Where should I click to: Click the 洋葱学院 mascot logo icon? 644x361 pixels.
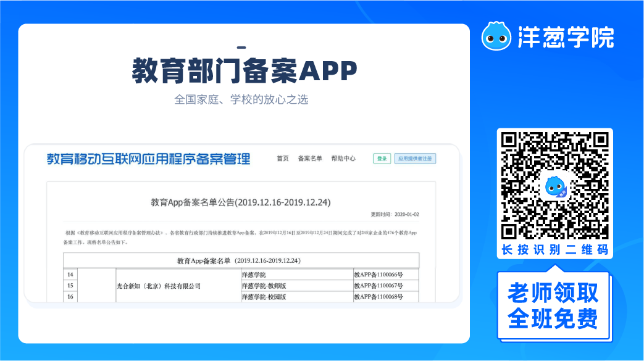[x=496, y=36]
